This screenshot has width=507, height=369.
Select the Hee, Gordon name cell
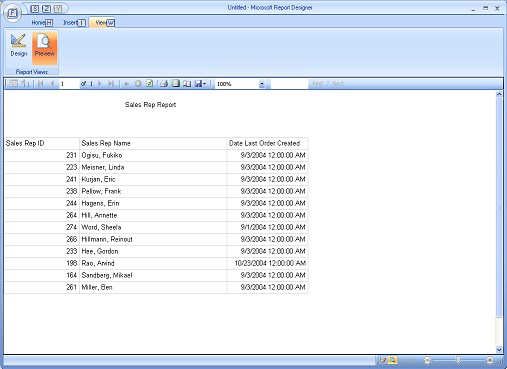tap(153, 251)
